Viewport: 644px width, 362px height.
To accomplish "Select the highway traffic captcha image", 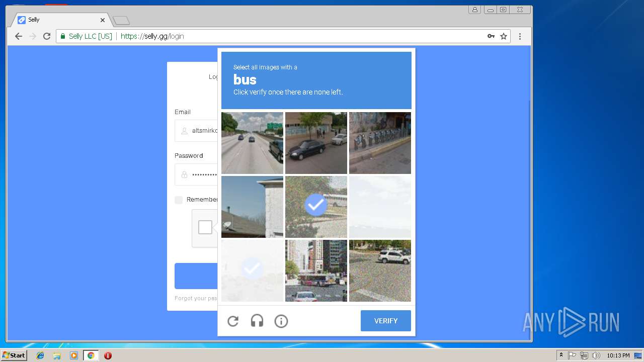I will click(x=252, y=143).
